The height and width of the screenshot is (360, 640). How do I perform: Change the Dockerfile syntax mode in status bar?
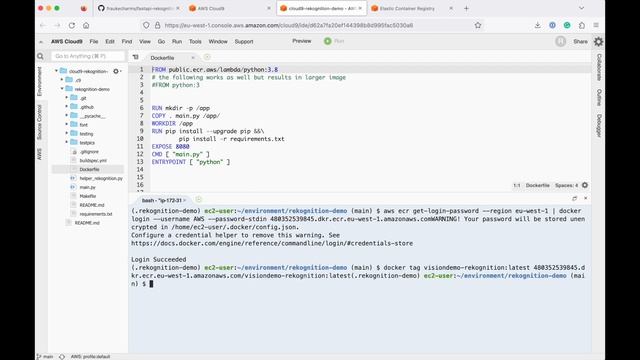tap(538, 185)
